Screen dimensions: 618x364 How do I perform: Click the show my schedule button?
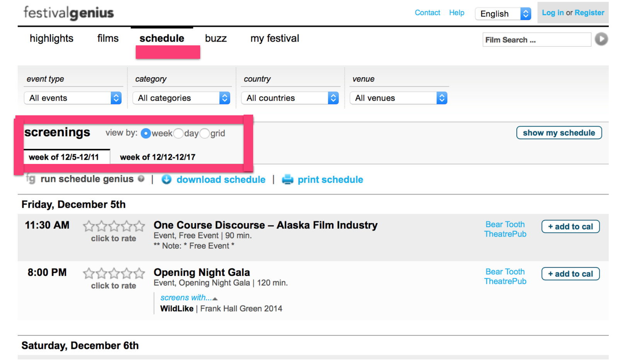pyautogui.click(x=559, y=133)
